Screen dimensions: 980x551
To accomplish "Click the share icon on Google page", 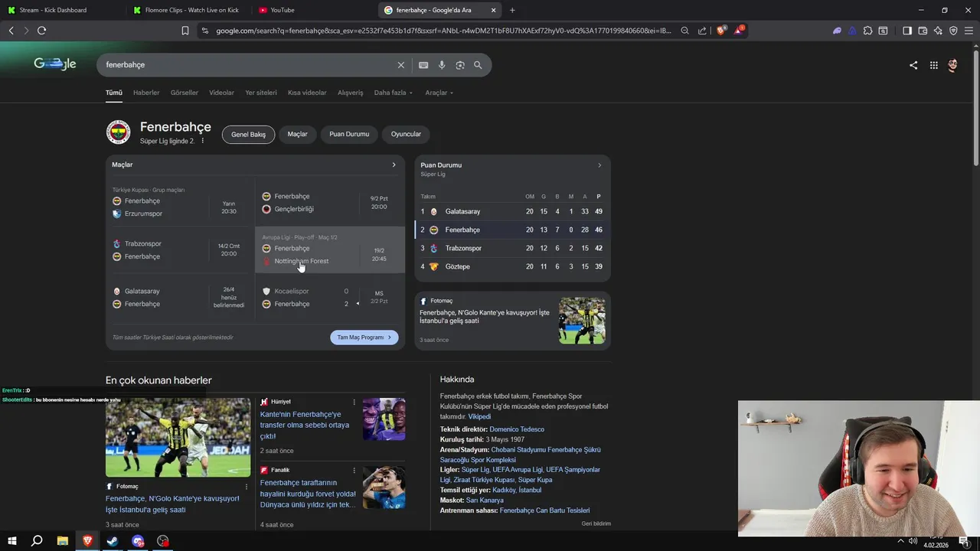I will coord(913,65).
